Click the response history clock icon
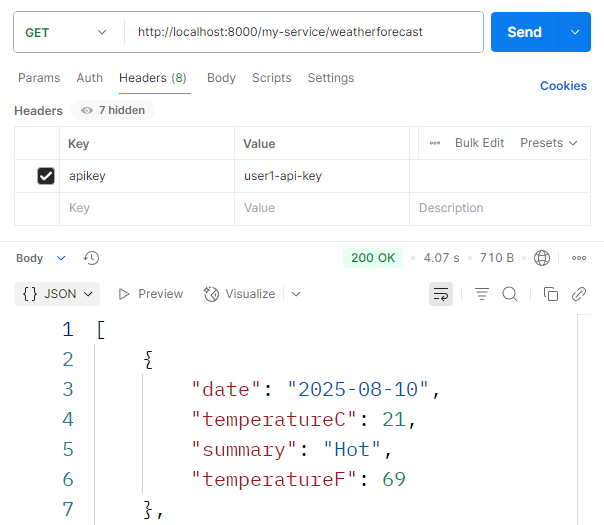This screenshot has width=604, height=525. point(91,258)
